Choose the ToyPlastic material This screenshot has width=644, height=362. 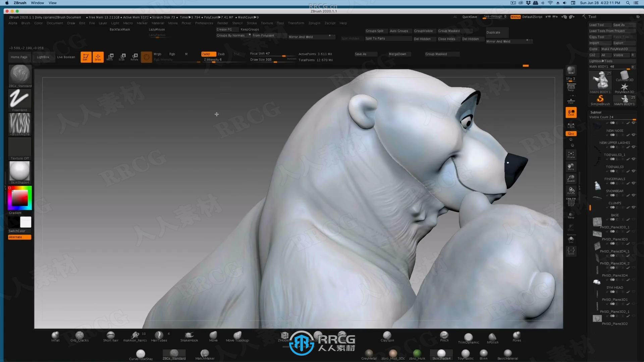(466, 355)
